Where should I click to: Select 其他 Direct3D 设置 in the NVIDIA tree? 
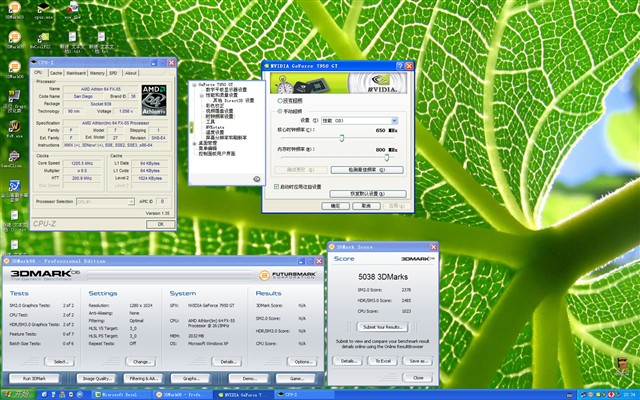pyautogui.click(x=233, y=100)
